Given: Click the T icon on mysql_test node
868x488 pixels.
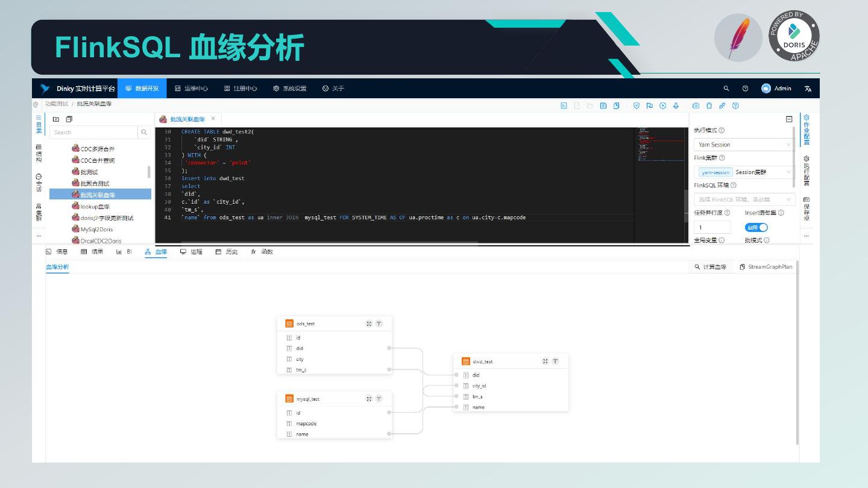Looking at the screenshot, I should pyautogui.click(x=379, y=399).
